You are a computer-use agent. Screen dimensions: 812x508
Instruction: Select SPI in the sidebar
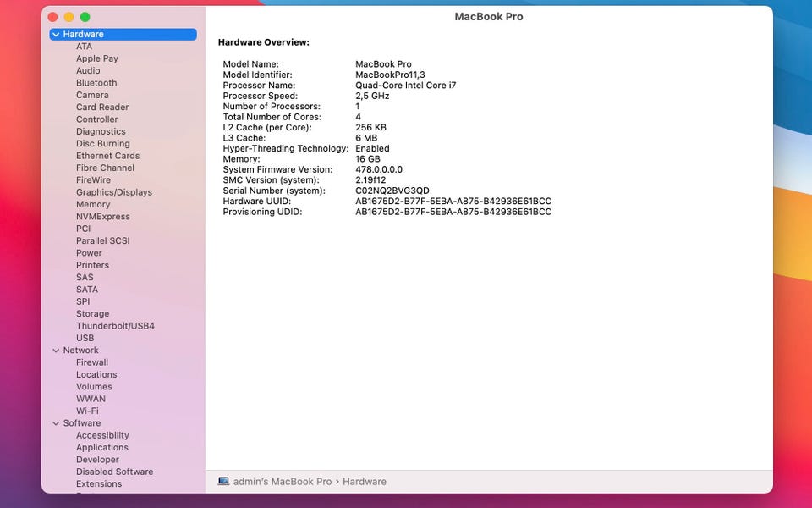coord(83,301)
